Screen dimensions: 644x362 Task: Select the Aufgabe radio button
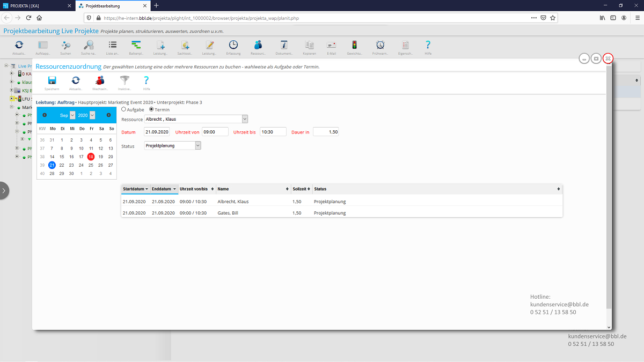123,109
